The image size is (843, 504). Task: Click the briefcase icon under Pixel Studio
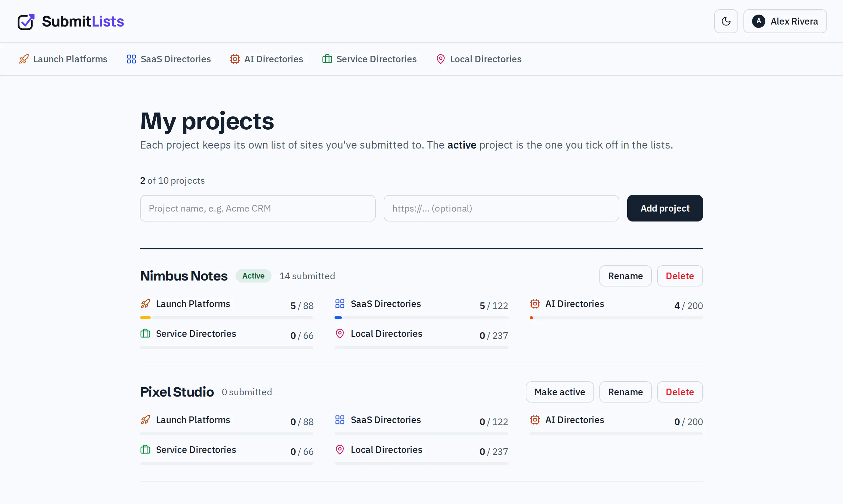(x=145, y=450)
